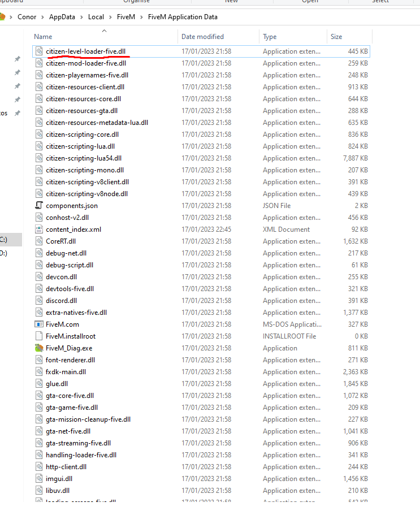Screen dimensions: 420x511
Task: Select debug-script.dll file name
Action: coord(70,265)
